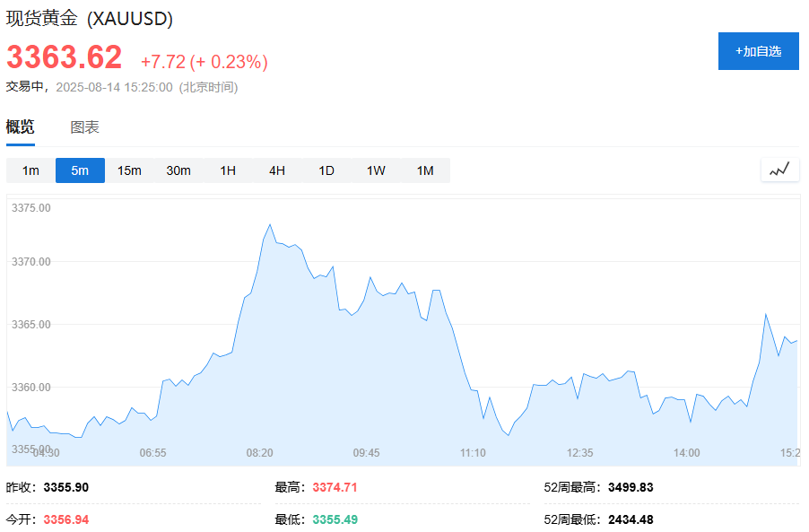
Task: Click the 昨收 value 3355.90
Action: pyautogui.click(x=66, y=487)
